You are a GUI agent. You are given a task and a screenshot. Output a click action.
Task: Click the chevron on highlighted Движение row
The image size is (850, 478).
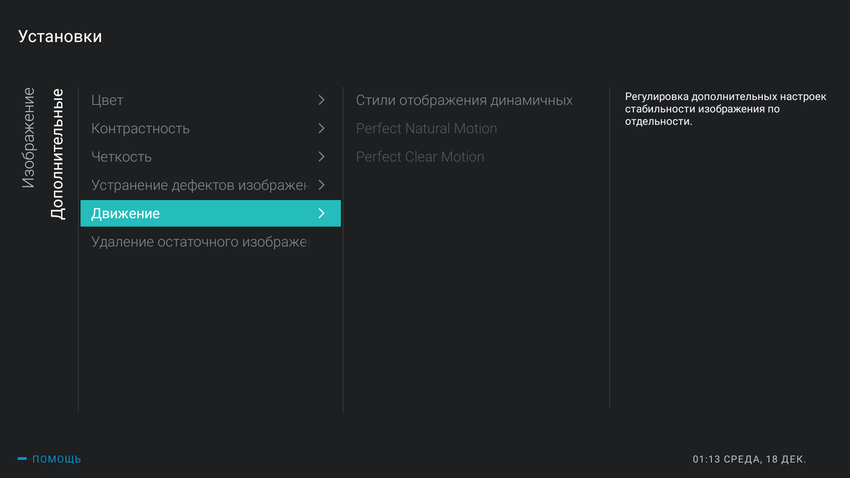(321, 213)
